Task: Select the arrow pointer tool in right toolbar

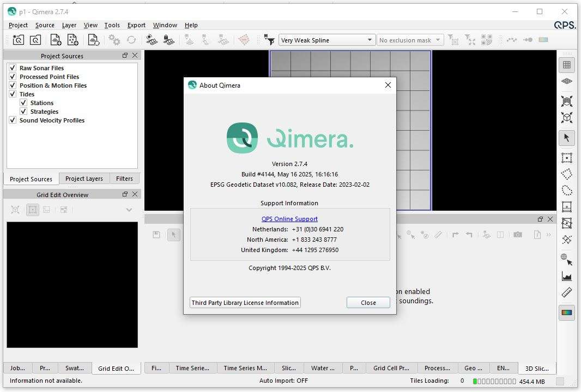Action: [x=566, y=138]
